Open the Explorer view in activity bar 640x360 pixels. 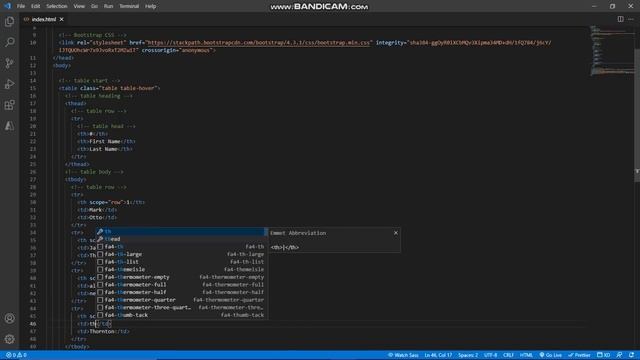[9, 21]
